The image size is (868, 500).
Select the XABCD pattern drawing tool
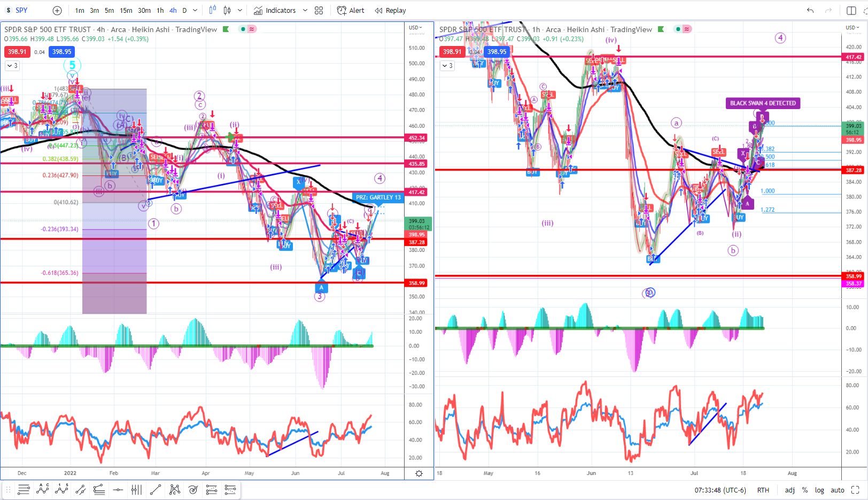coord(174,489)
